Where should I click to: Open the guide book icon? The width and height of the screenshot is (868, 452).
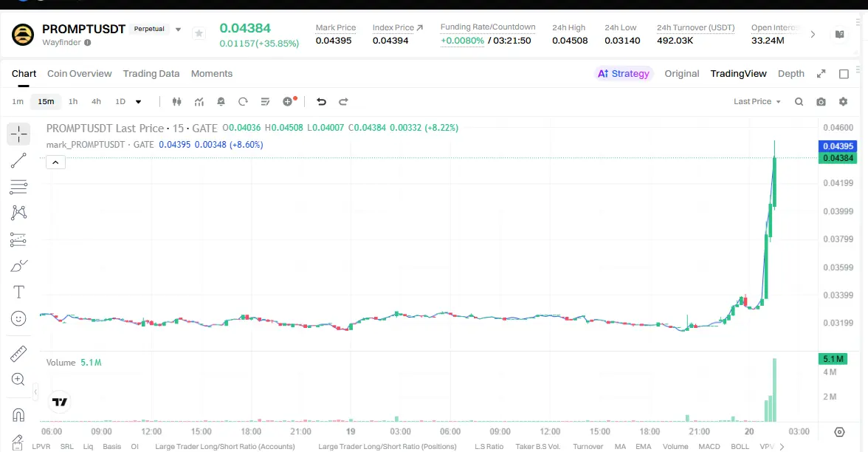(x=840, y=34)
